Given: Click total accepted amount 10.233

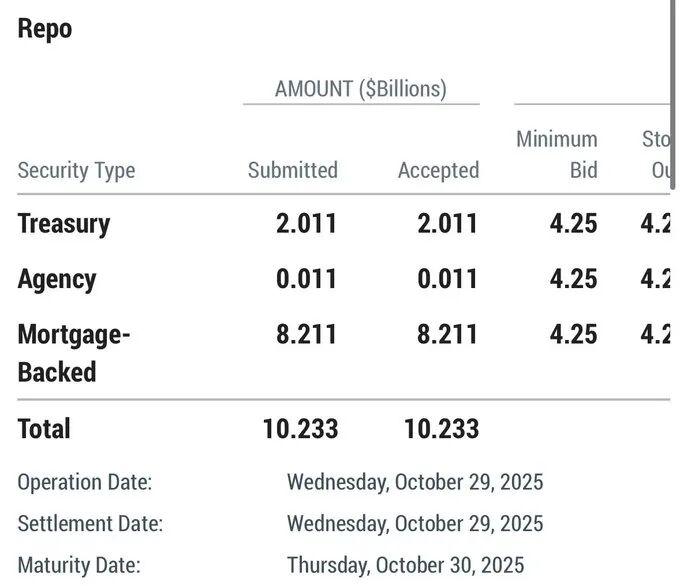Looking at the screenshot, I should tap(441, 429).
